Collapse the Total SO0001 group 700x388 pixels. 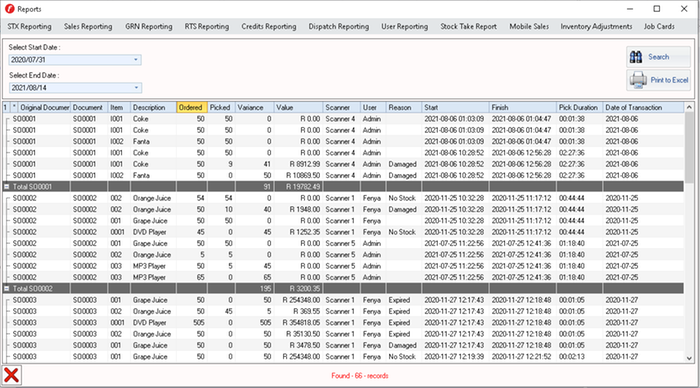[7, 187]
